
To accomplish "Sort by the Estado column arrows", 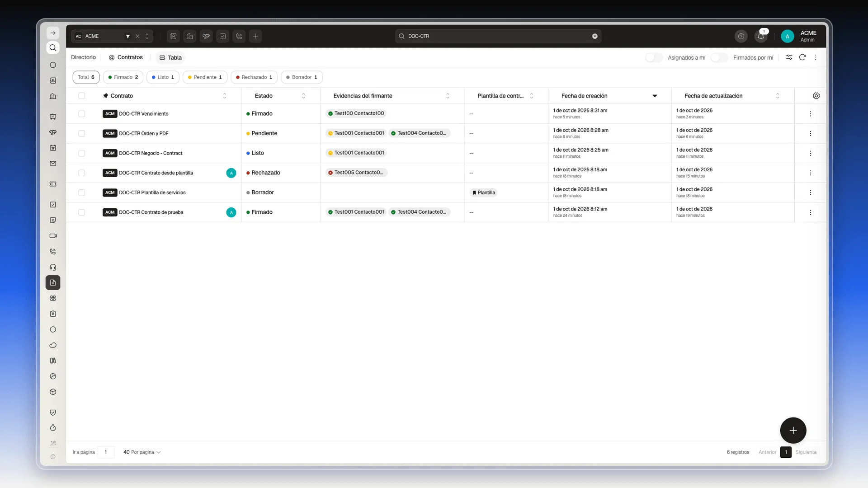I will pyautogui.click(x=303, y=96).
